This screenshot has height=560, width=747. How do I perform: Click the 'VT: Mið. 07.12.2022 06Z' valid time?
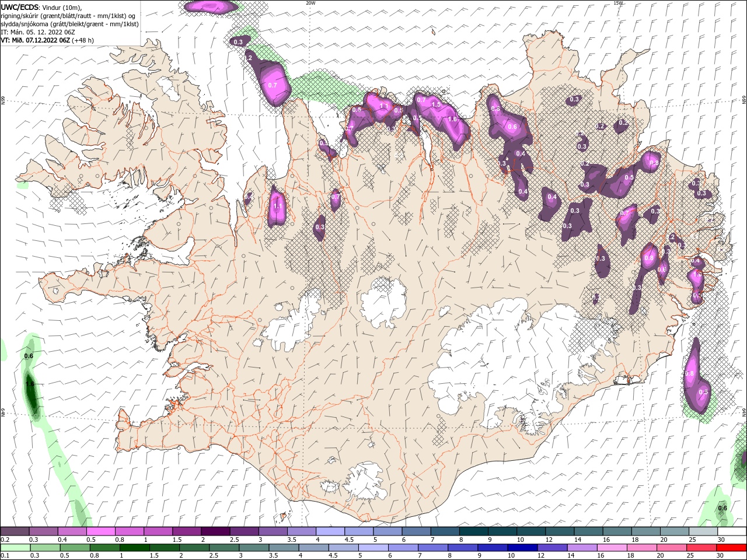pos(35,40)
